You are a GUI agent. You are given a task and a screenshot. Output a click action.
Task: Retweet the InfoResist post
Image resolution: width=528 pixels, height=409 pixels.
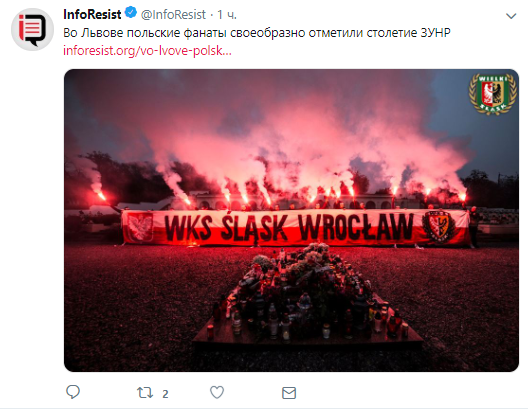tap(145, 393)
